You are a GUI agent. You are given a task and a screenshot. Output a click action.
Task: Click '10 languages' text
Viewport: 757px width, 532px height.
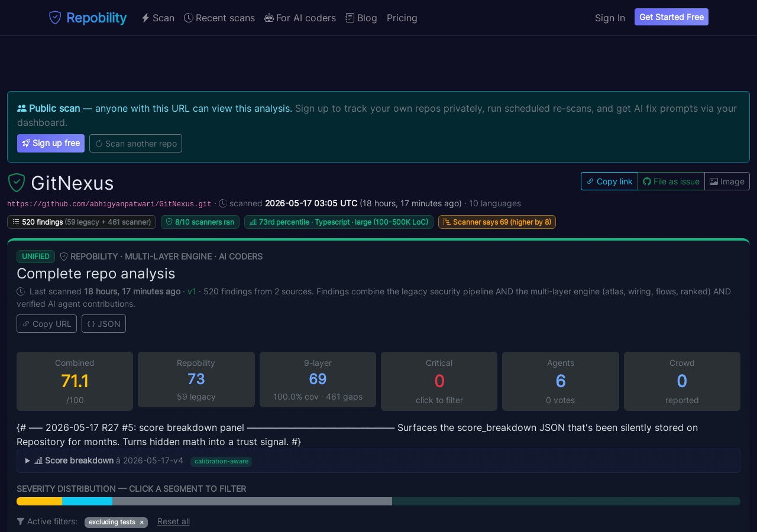(495, 203)
